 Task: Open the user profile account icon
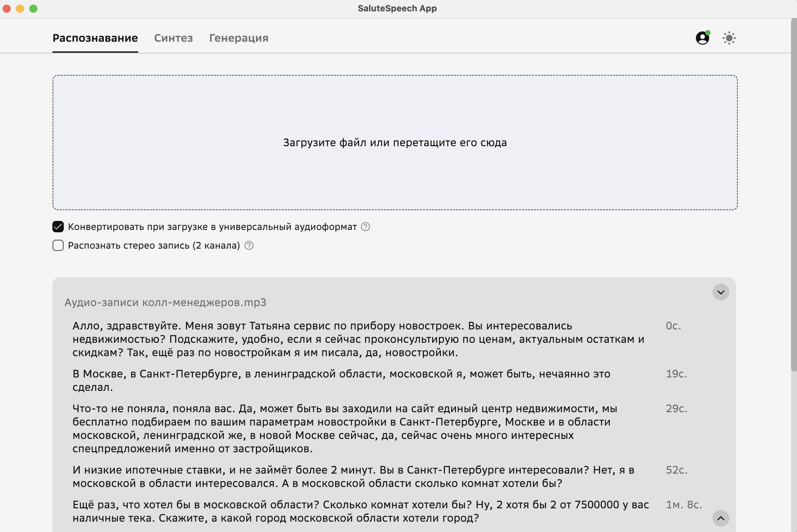pos(702,38)
